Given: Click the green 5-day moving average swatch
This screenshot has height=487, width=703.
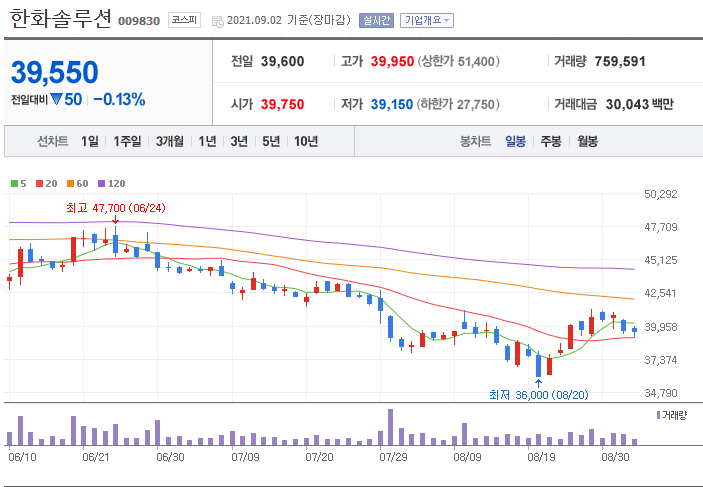Looking at the screenshot, I should [14, 183].
